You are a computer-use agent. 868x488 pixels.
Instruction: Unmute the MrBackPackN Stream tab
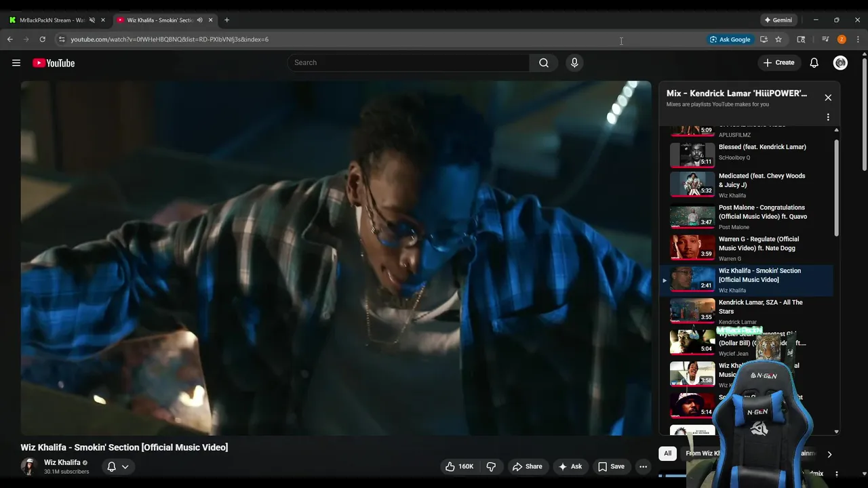pyautogui.click(x=92, y=20)
